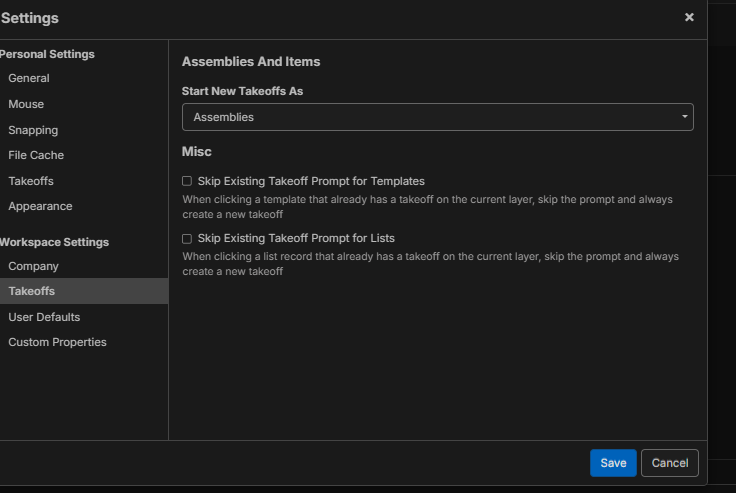Screen dimensions: 736x493
Task: Close the Settings dialog with the X icon
Action: click(689, 18)
